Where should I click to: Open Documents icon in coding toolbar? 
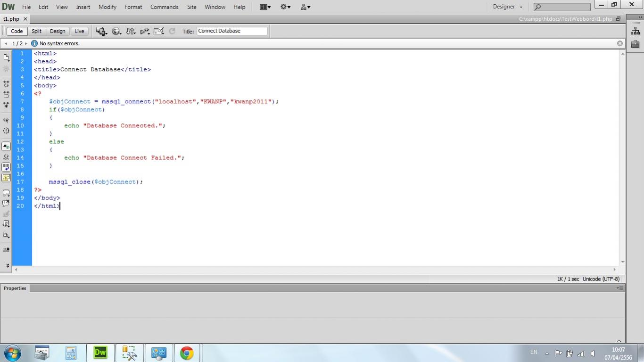6,57
